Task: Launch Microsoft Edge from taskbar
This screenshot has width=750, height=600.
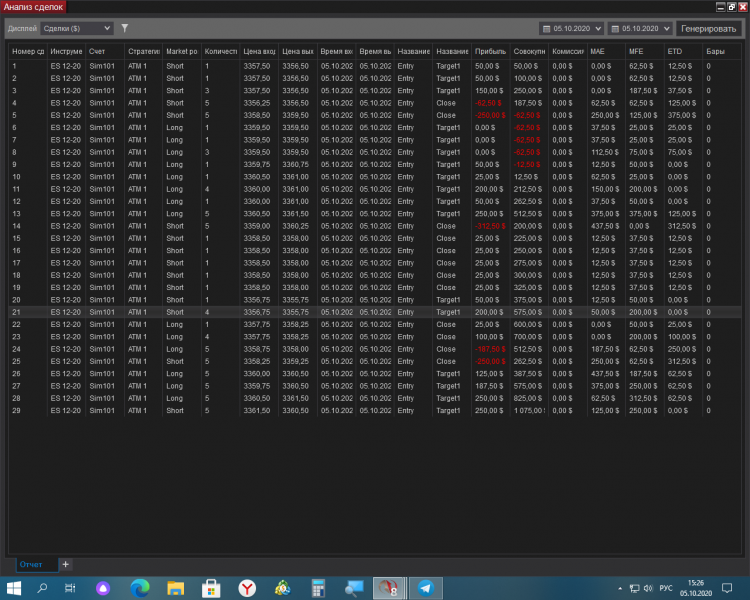Action: click(140, 588)
